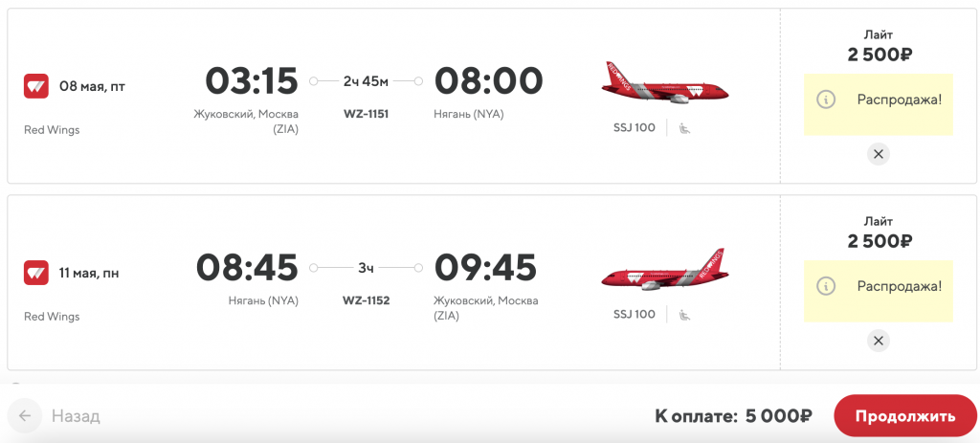Click flight number WZ-1151
980x443 pixels.
[x=366, y=114]
